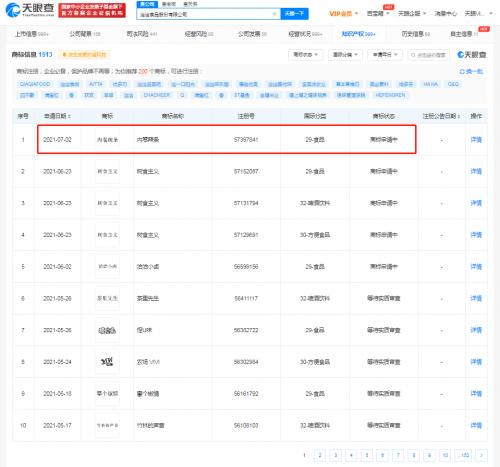Select the 查老板 search tab
Screen dimensions: 500x467
pyautogui.click(x=169, y=4)
